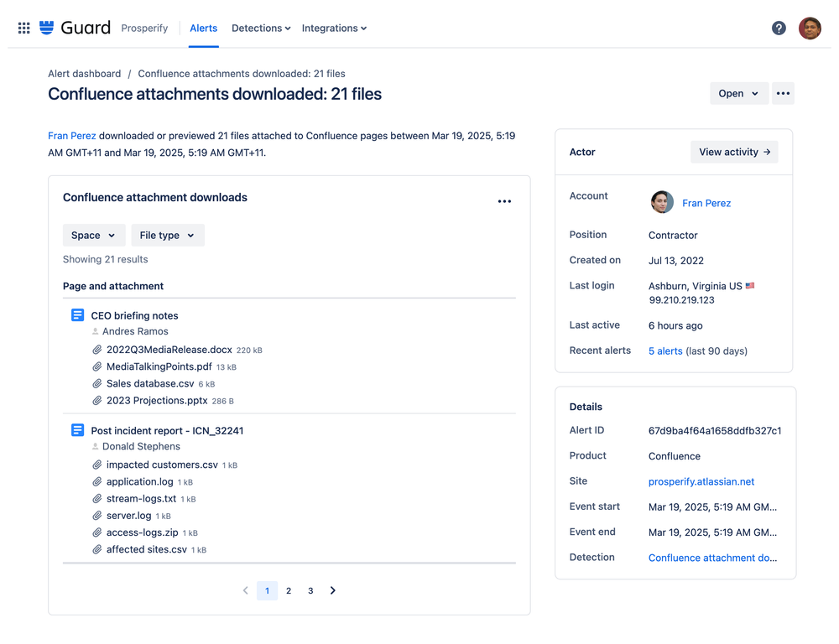
Task: Click the Donald Stephens author name
Action: click(x=141, y=447)
